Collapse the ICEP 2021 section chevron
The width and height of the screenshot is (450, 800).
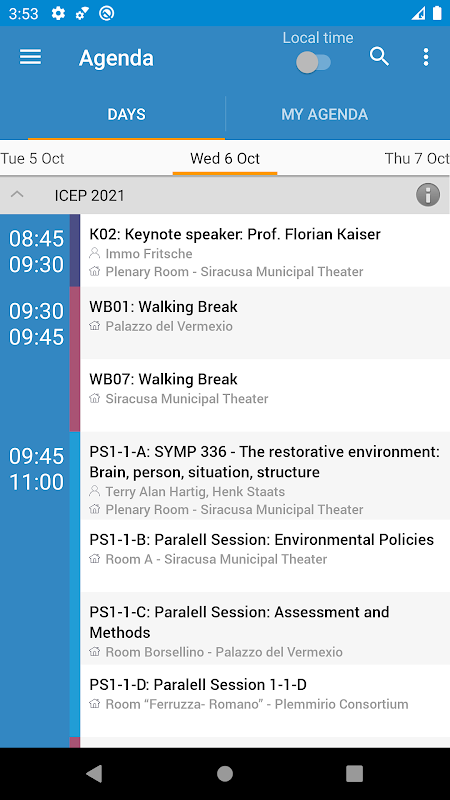pyautogui.click(x=17, y=194)
